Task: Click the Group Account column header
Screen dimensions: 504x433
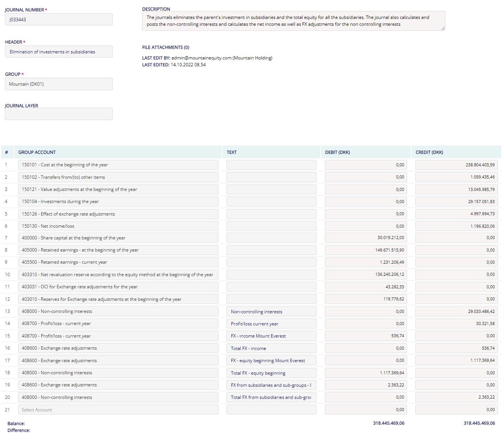Action: coord(37,152)
